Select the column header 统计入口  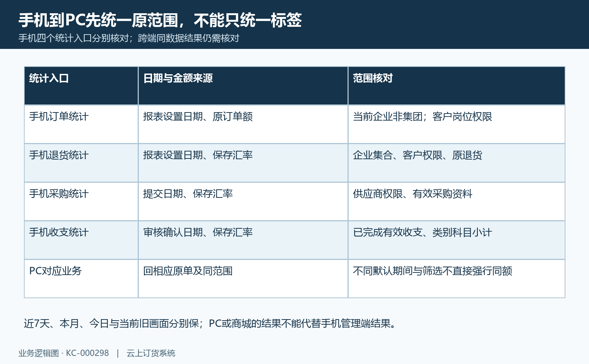(x=81, y=86)
